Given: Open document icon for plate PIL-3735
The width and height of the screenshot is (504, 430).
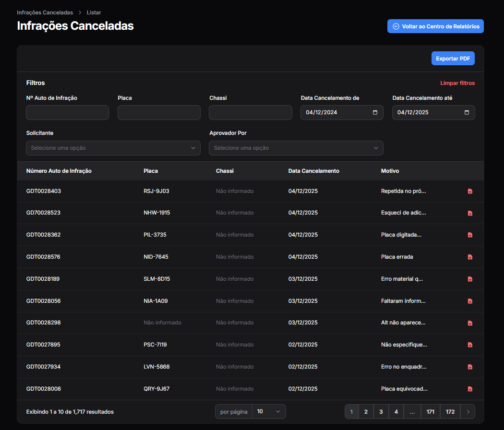Looking at the screenshot, I should pyautogui.click(x=470, y=235).
